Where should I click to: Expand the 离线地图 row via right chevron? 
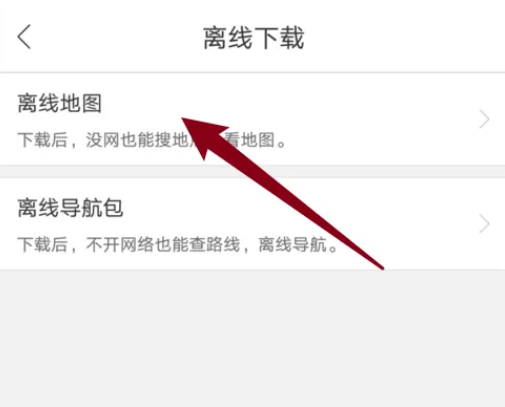click(484, 119)
